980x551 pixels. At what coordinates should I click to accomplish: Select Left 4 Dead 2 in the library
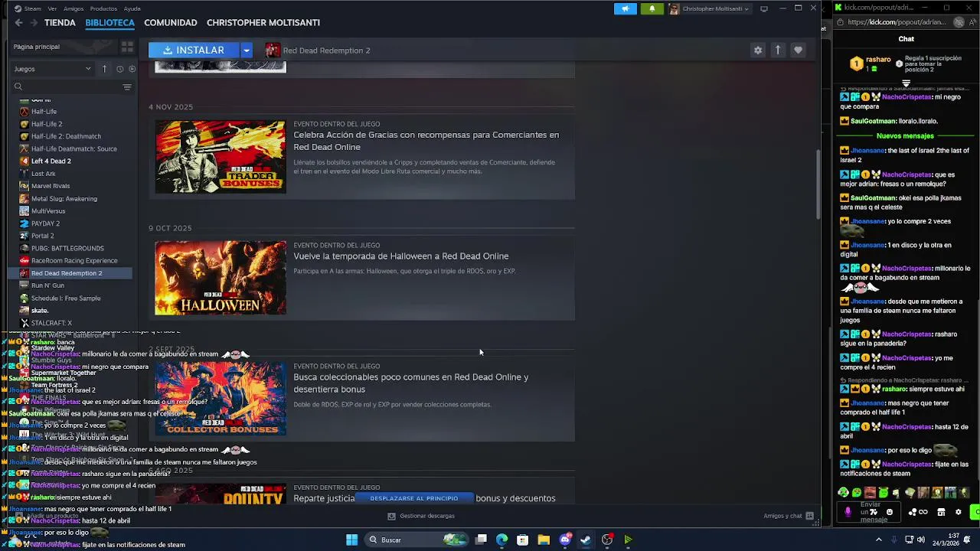51,161
